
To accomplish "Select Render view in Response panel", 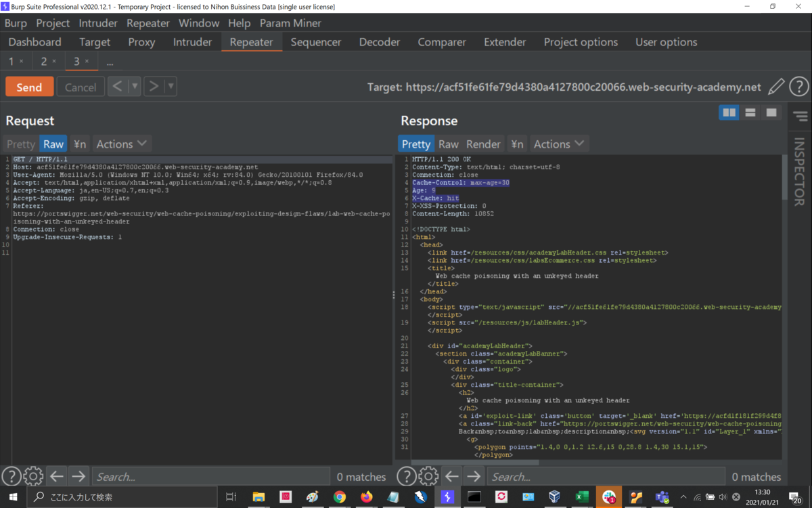I will click(483, 144).
